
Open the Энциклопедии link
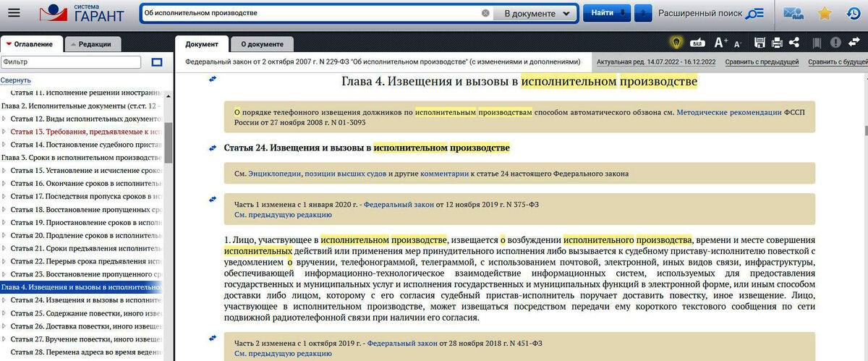tap(274, 174)
